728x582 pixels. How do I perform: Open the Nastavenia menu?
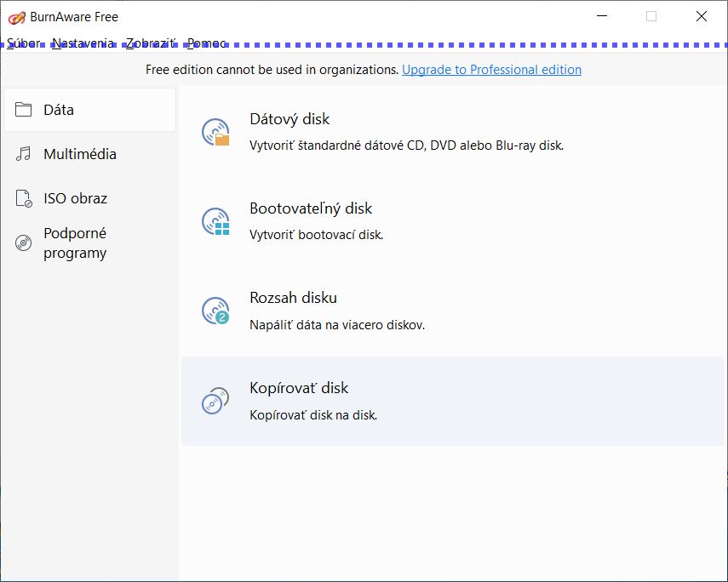coord(83,43)
